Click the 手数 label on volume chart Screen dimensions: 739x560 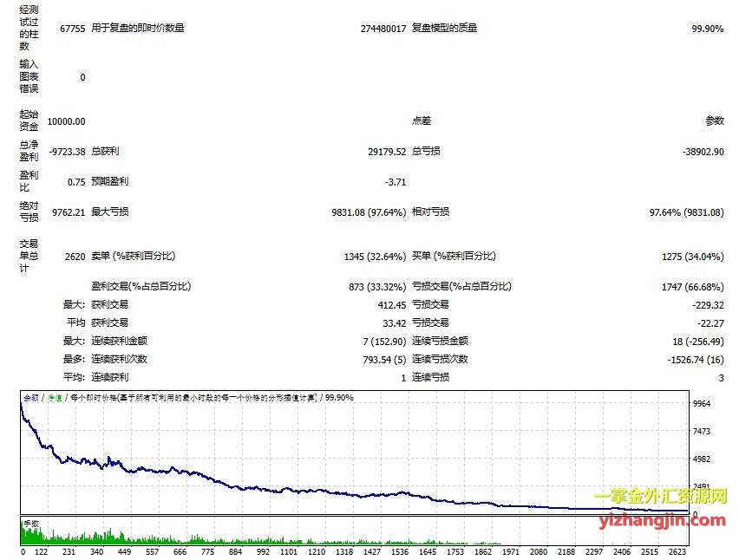31,524
